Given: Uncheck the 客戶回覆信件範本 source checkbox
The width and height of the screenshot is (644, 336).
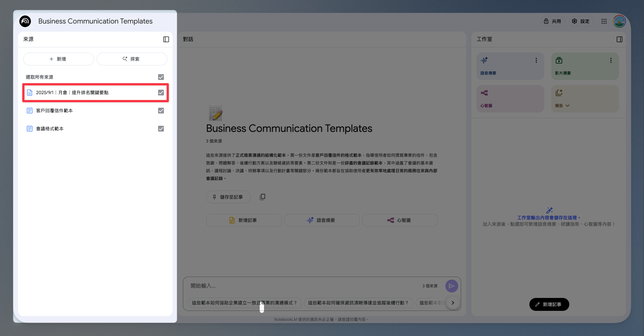Looking at the screenshot, I should [161, 111].
